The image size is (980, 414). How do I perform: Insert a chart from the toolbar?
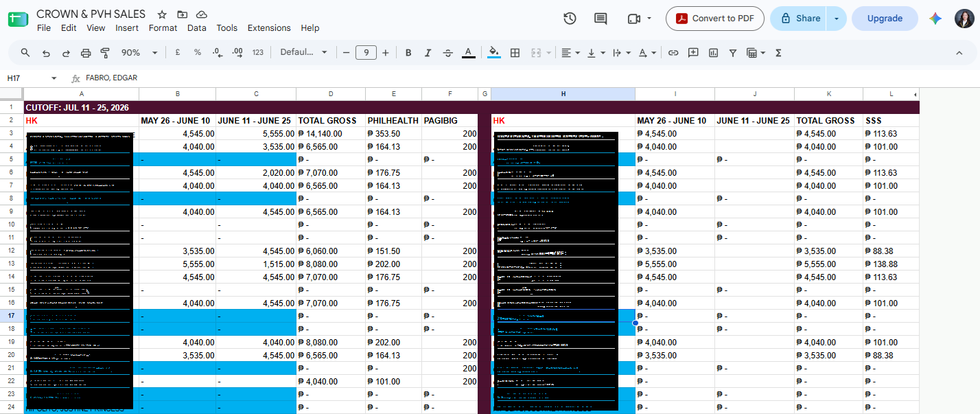(713, 53)
